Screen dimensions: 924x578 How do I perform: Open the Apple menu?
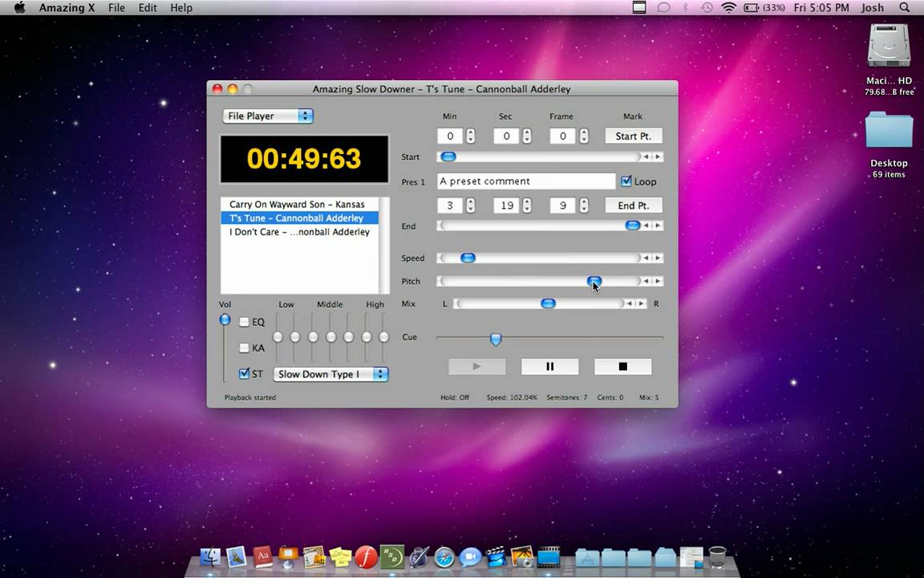click(19, 8)
